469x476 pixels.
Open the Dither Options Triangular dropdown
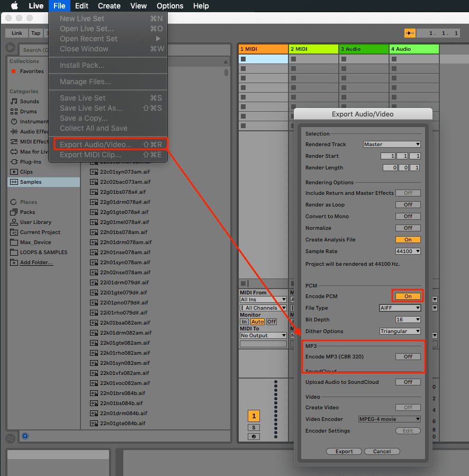pos(400,331)
